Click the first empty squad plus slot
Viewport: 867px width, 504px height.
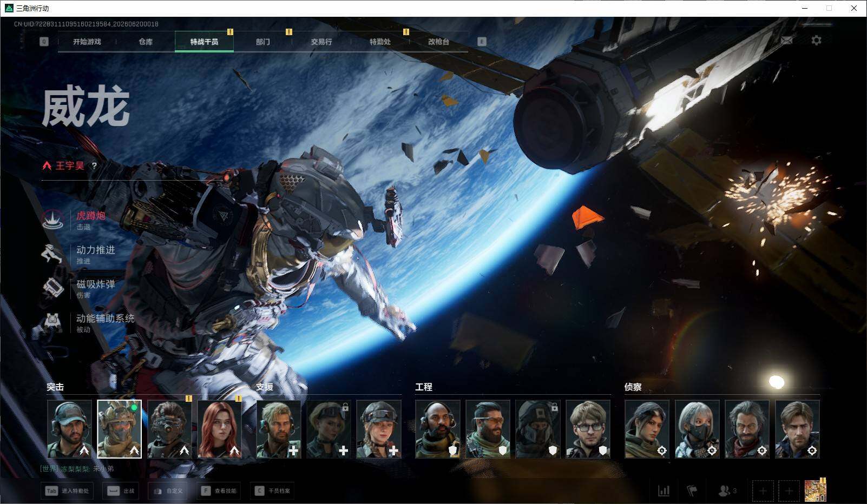(763, 491)
